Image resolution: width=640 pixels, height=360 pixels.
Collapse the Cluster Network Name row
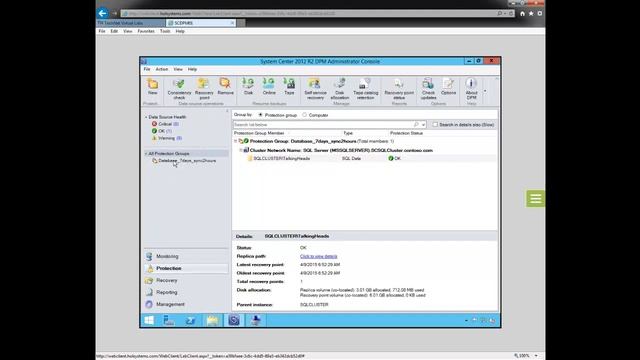coord(241,150)
